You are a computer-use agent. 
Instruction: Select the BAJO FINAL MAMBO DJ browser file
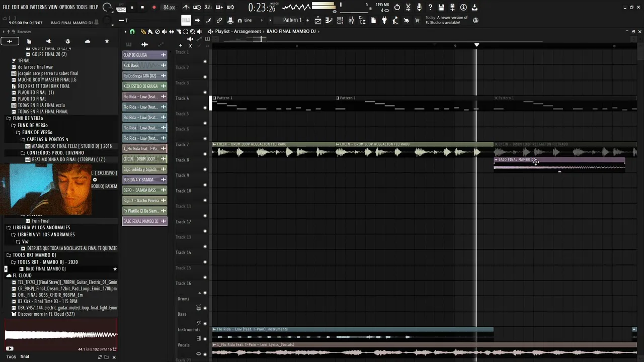(46, 269)
